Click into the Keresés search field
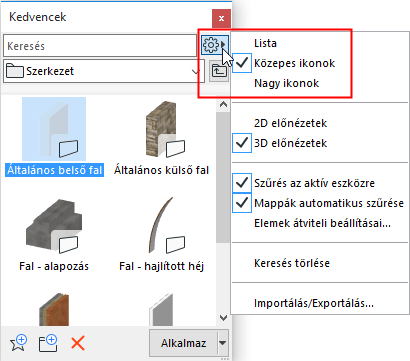Screen dimensions: 410x361 click(100, 46)
